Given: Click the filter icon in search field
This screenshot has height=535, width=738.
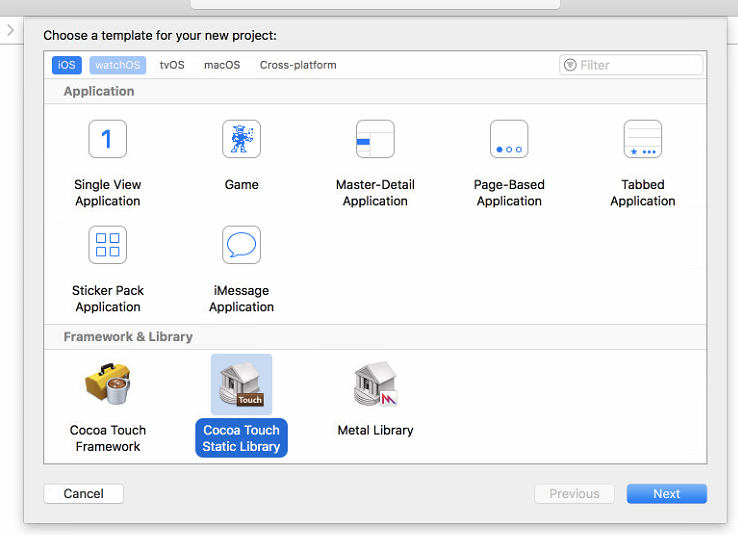Looking at the screenshot, I should [x=570, y=65].
